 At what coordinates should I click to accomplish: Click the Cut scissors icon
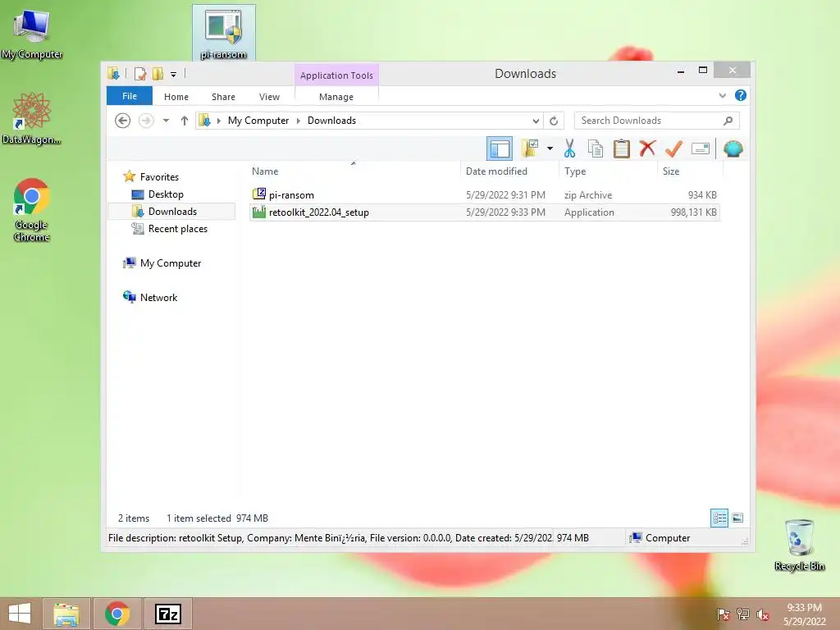pos(569,148)
